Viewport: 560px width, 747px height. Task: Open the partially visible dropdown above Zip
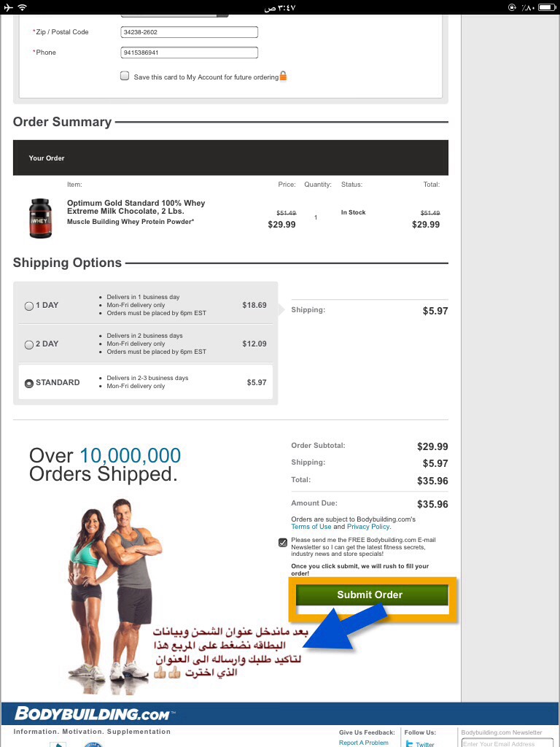[x=174, y=15]
